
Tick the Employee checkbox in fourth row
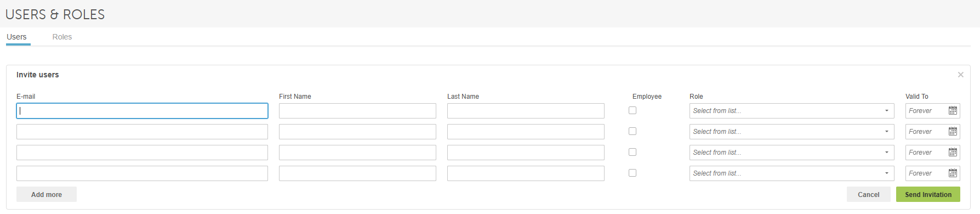(x=633, y=173)
